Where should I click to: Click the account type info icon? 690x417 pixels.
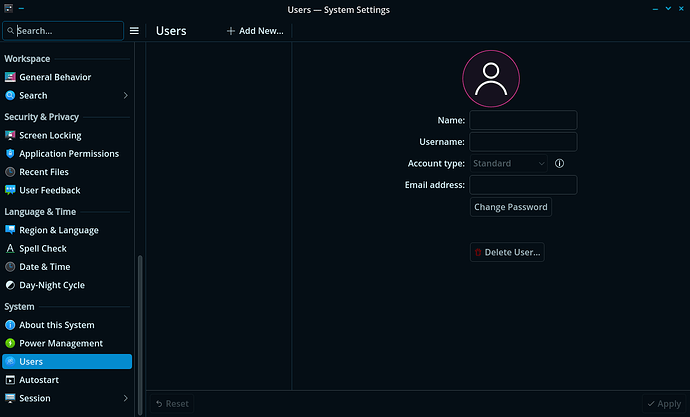[x=560, y=163]
